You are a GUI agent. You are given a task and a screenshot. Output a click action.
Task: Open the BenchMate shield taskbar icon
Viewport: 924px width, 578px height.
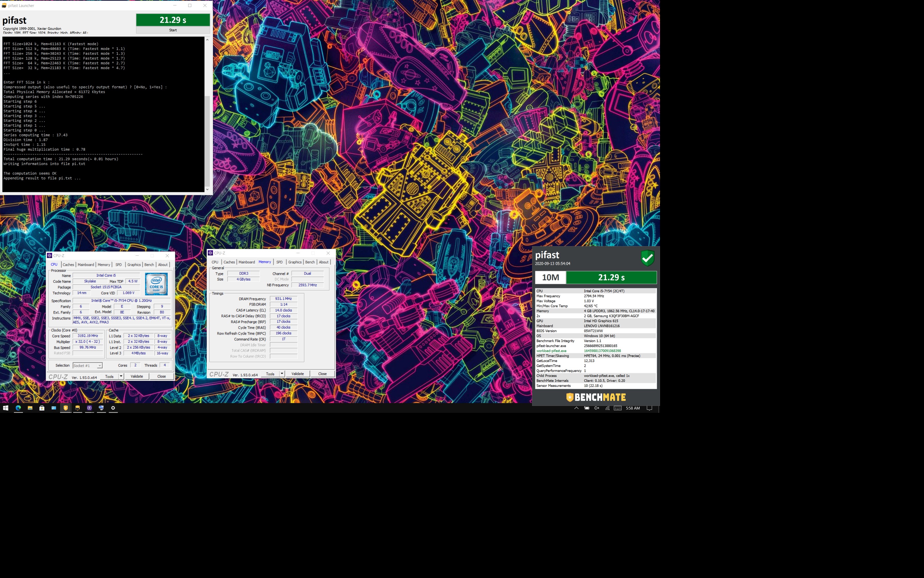[66, 408]
